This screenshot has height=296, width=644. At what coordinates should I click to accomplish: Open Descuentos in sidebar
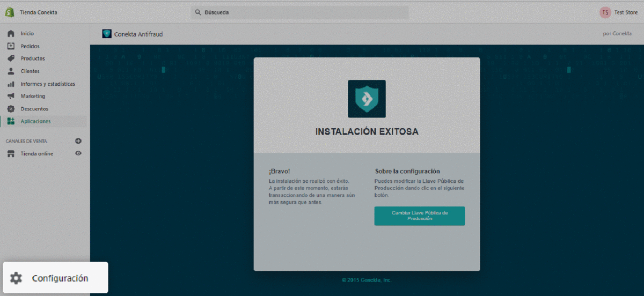coord(34,109)
